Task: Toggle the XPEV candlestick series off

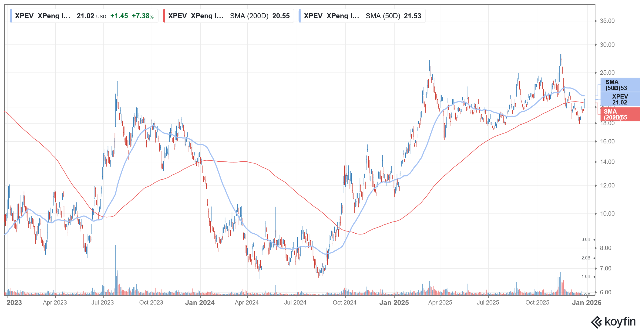Action: pos(11,16)
